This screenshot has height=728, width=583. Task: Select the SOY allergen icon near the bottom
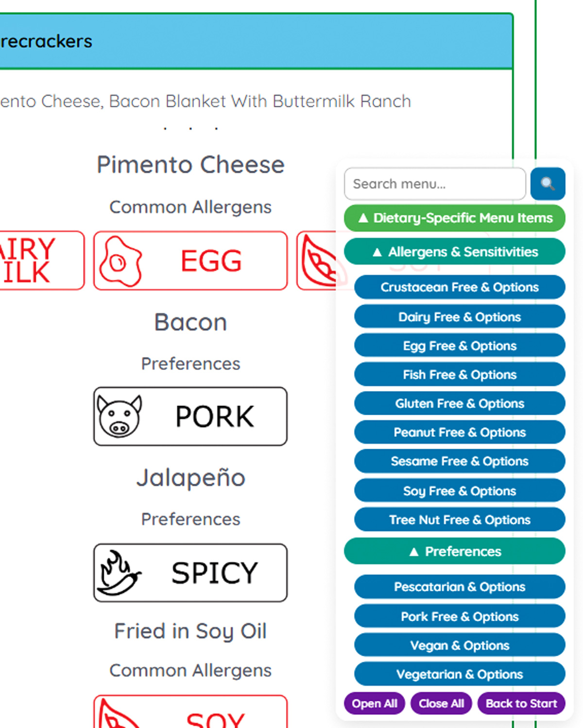[191, 714]
